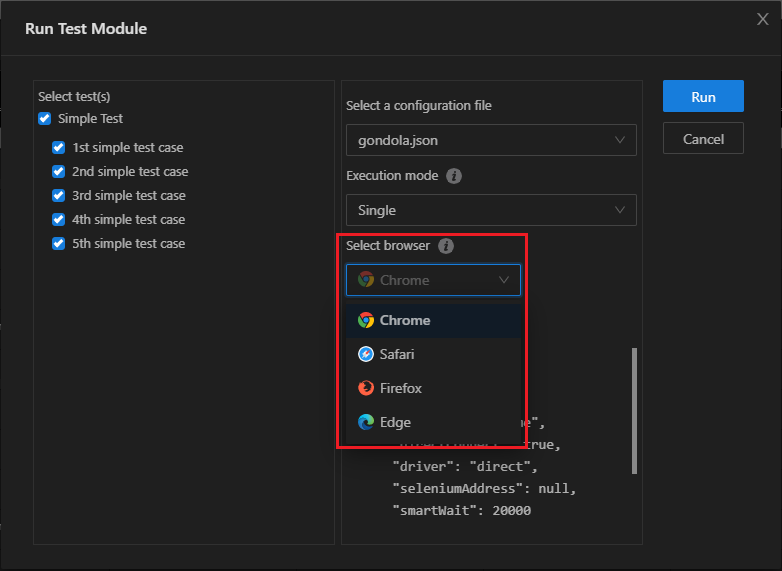Click the Safari compass icon
The height and width of the screenshot is (571, 782).
tap(366, 354)
